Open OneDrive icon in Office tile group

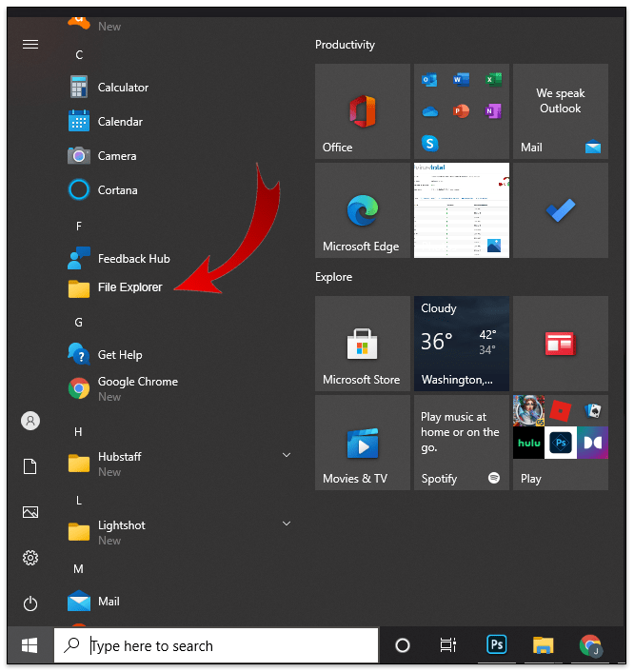coord(429,111)
